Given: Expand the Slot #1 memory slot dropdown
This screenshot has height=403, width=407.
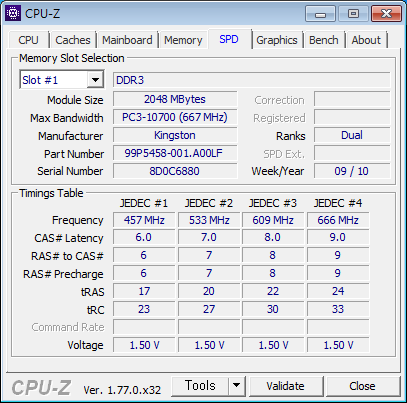Looking at the screenshot, I should point(95,80).
